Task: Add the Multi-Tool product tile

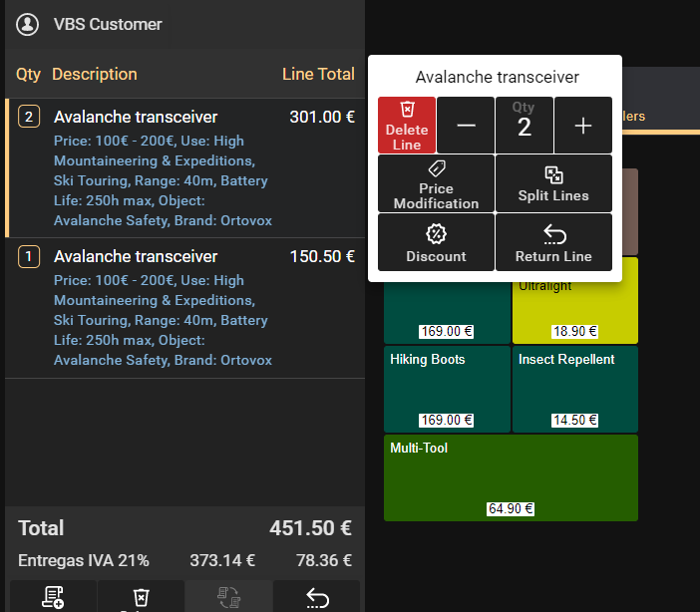Action: (x=511, y=477)
